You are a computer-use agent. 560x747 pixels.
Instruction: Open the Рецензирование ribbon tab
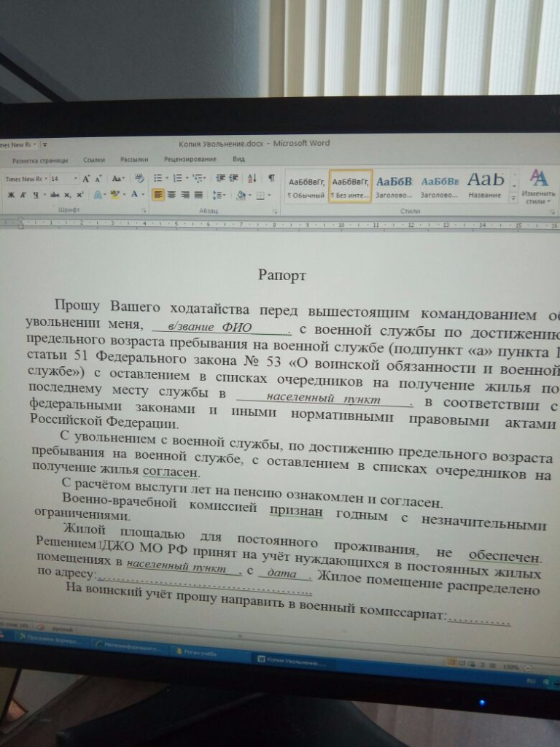[190, 160]
